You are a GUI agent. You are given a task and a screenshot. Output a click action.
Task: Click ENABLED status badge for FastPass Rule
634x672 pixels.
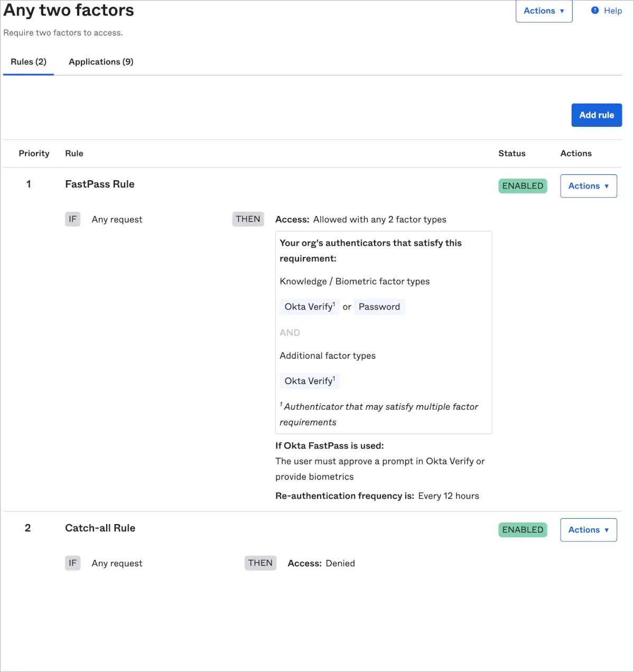click(x=523, y=186)
